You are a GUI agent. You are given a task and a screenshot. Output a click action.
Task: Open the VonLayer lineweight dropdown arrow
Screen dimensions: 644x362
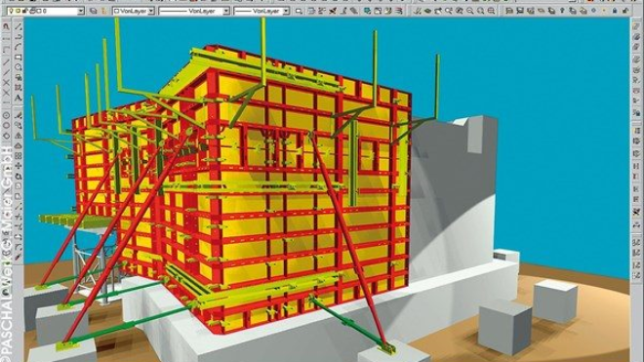(x=286, y=11)
